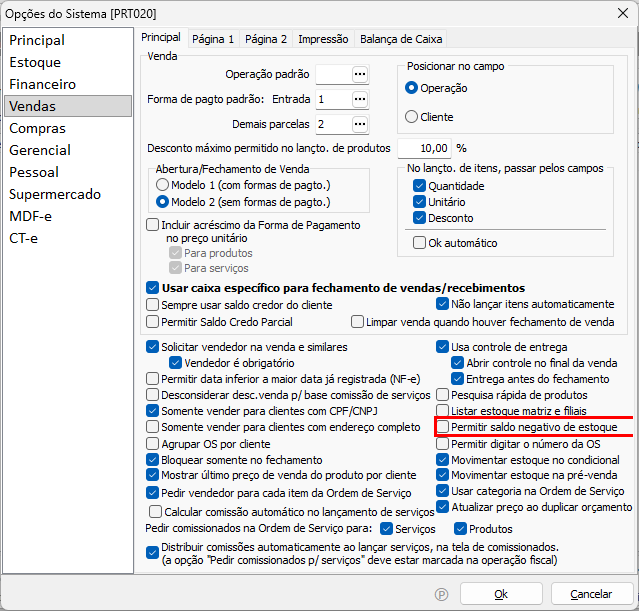Toggle Sempre usar saldo credor do cliente
The width and height of the screenshot is (639, 611).
coord(153,304)
